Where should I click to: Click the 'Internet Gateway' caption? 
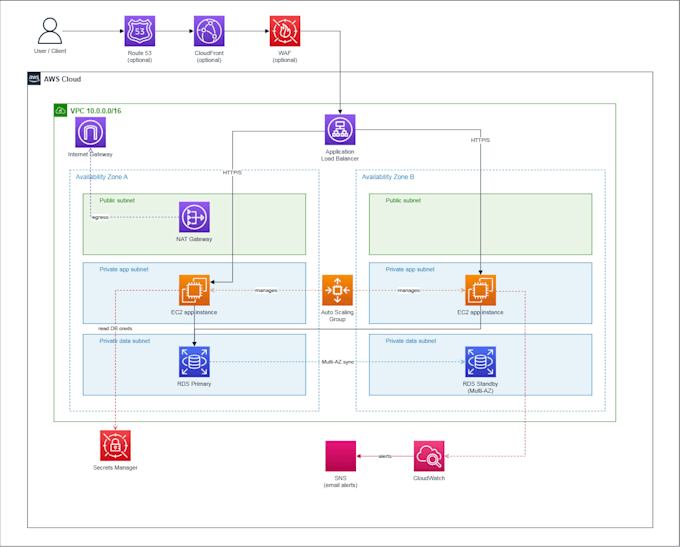90,154
